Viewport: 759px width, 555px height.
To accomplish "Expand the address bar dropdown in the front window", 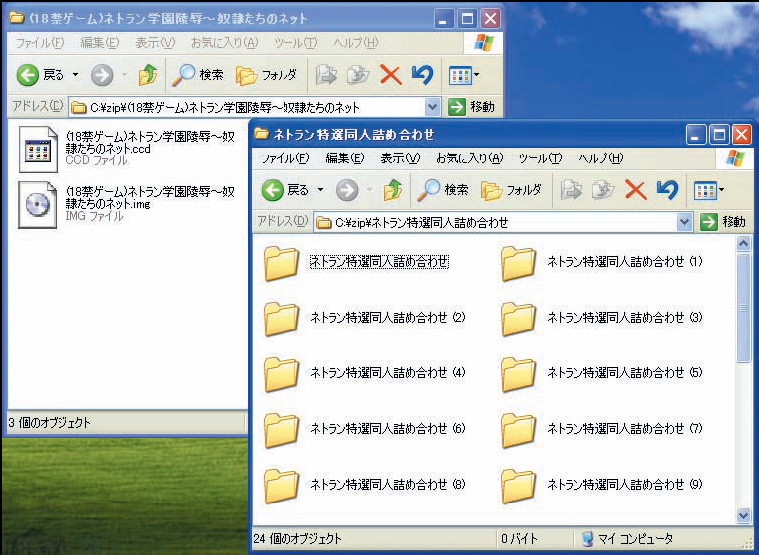I will (x=683, y=222).
